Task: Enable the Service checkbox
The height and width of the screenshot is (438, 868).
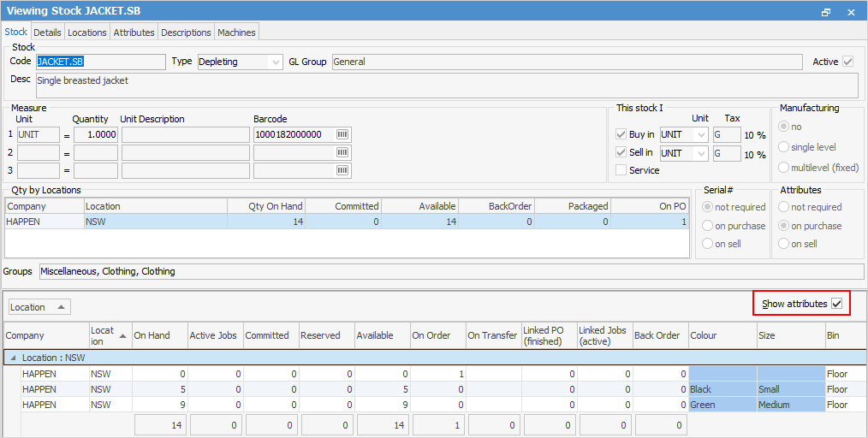Action: [x=621, y=170]
